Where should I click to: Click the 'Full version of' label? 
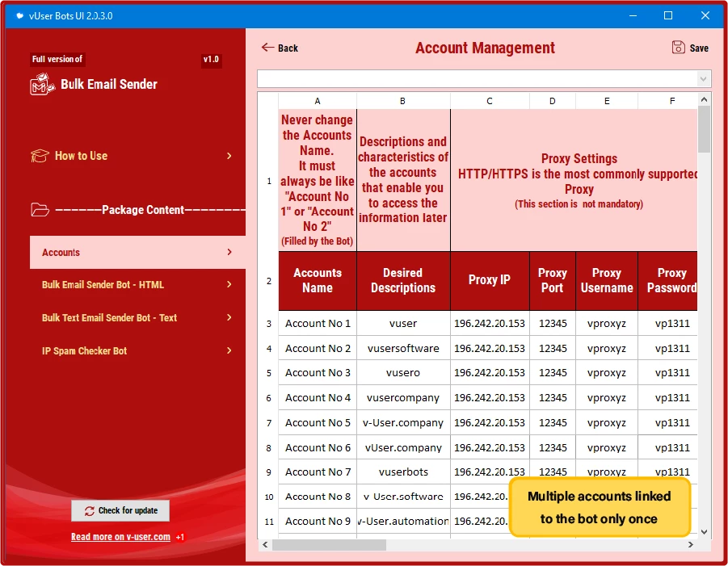(x=57, y=60)
